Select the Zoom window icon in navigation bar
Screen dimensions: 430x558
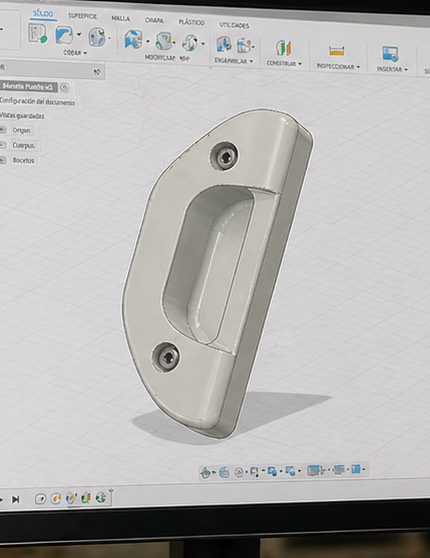click(254, 472)
